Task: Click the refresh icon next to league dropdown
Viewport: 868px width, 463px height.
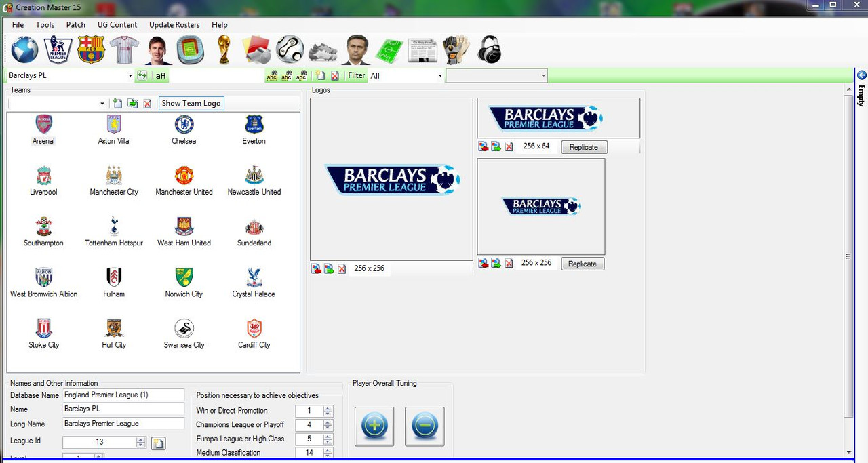Action: point(142,75)
